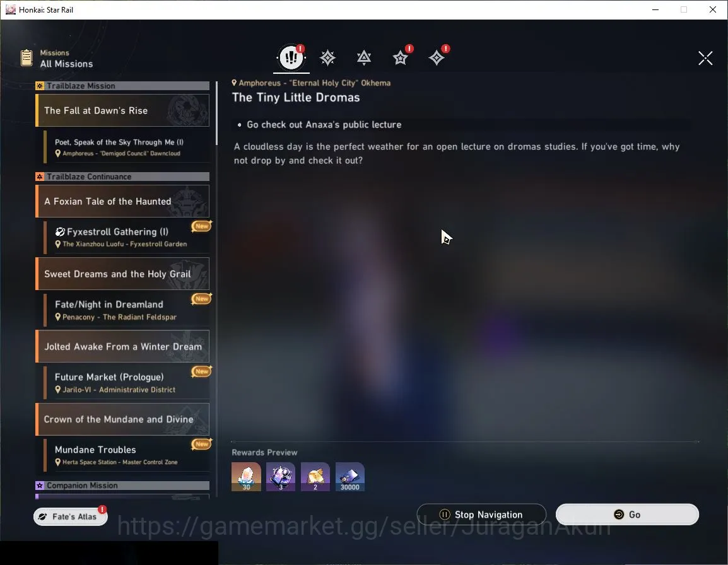Click mission list scrollbar
728x565 pixels.
click(216, 114)
